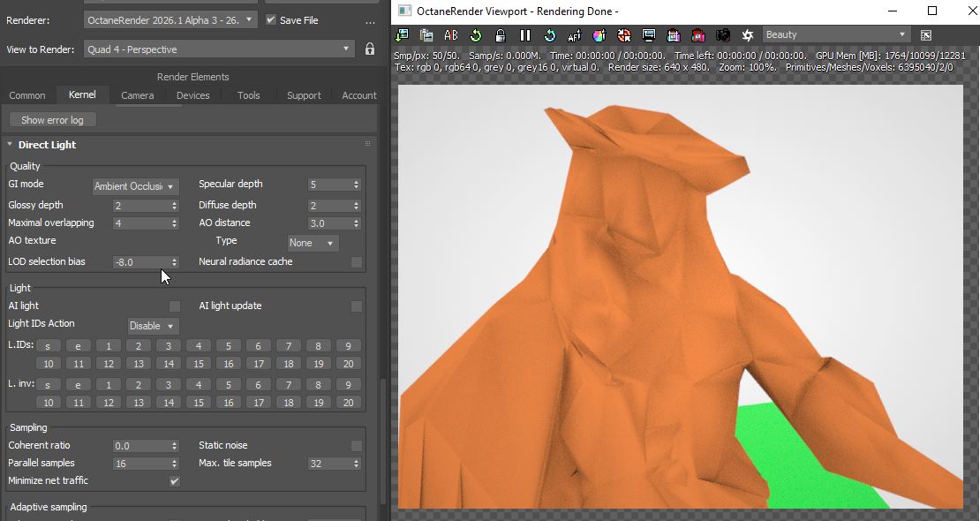980x521 pixels.
Task: Enable the AI light checkbox
Action: [x=175, y=306]
